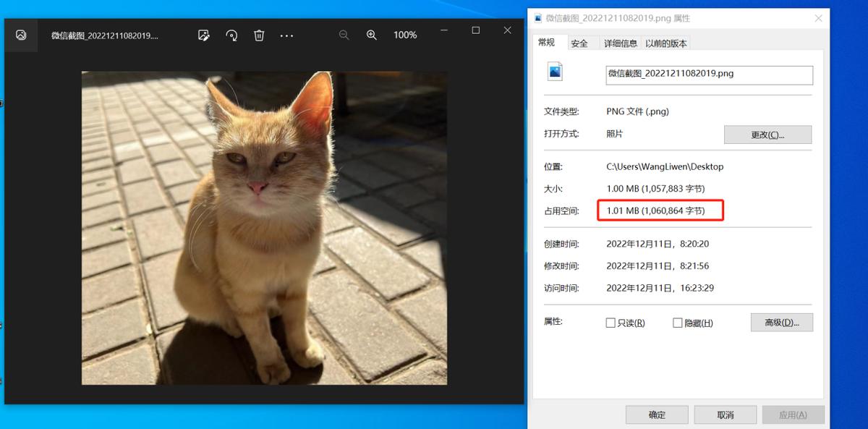
Task: Open the See more (...) menu
Action: click(x=286, y=35)
